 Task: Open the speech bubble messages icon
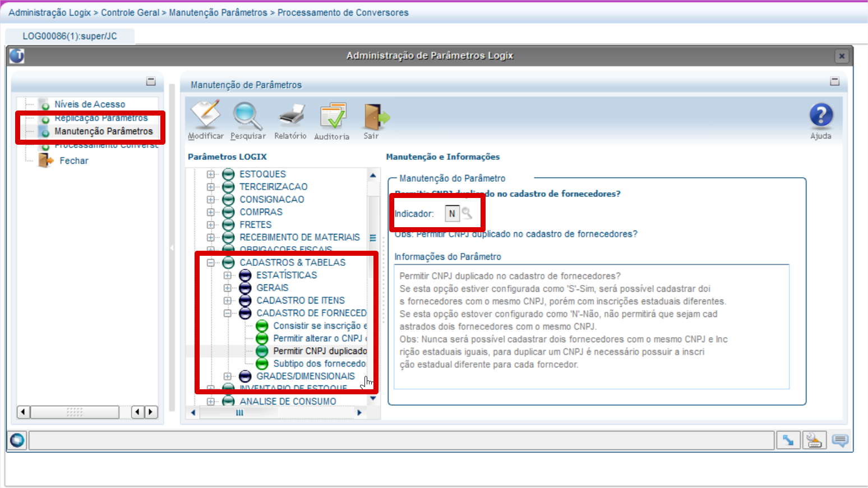click(840, 440)
